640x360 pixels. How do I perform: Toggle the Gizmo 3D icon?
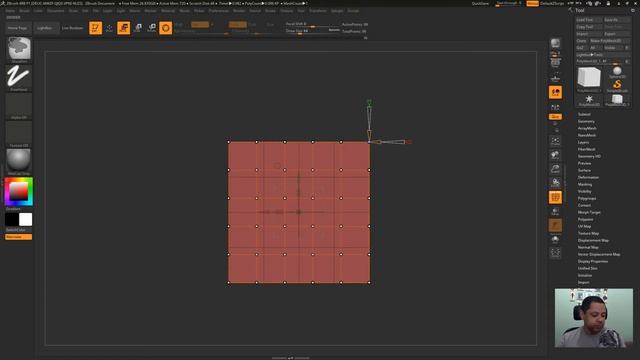pyautogui.click(x=166, y=28)
